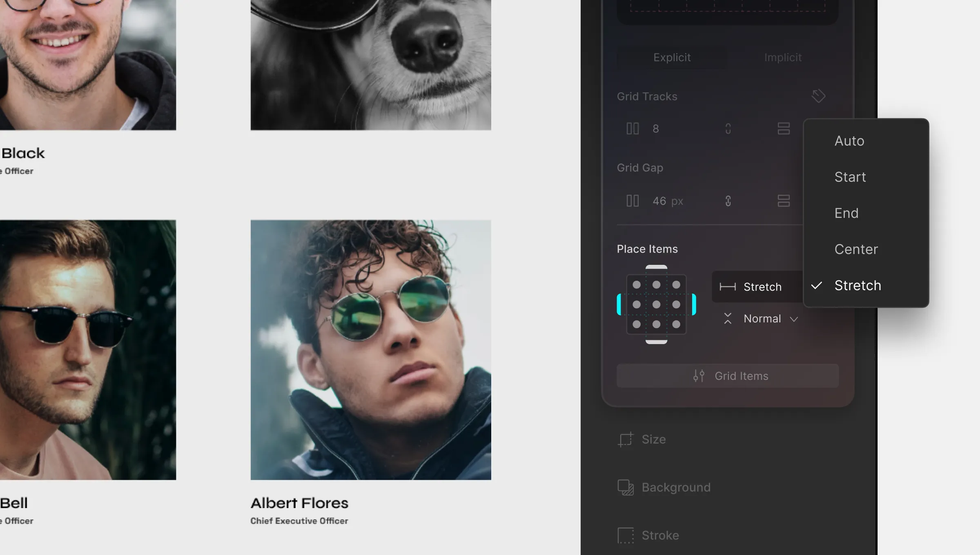Toggle the horizontal tracks layout icon

(783, 129)
